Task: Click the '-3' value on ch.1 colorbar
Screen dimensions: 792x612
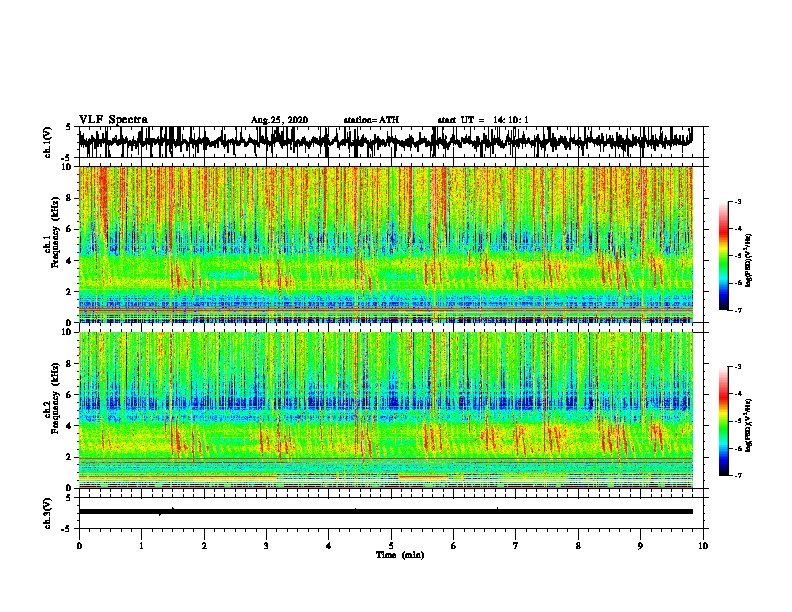Action: [737, 202]
